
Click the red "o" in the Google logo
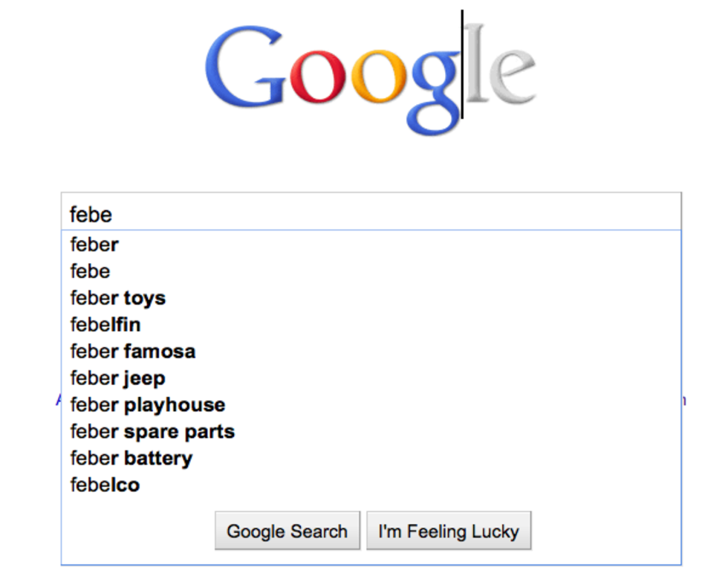tap(318, 76)
